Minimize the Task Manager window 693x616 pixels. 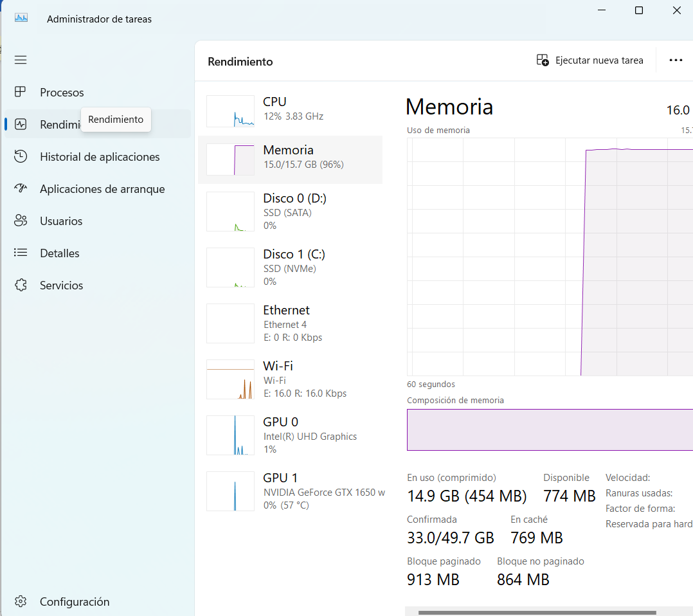[x=602, y=10]
